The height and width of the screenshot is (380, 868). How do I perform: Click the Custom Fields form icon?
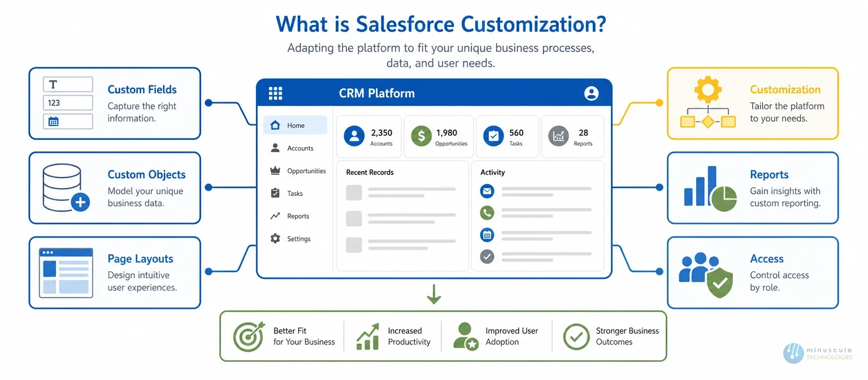point(68,103)
